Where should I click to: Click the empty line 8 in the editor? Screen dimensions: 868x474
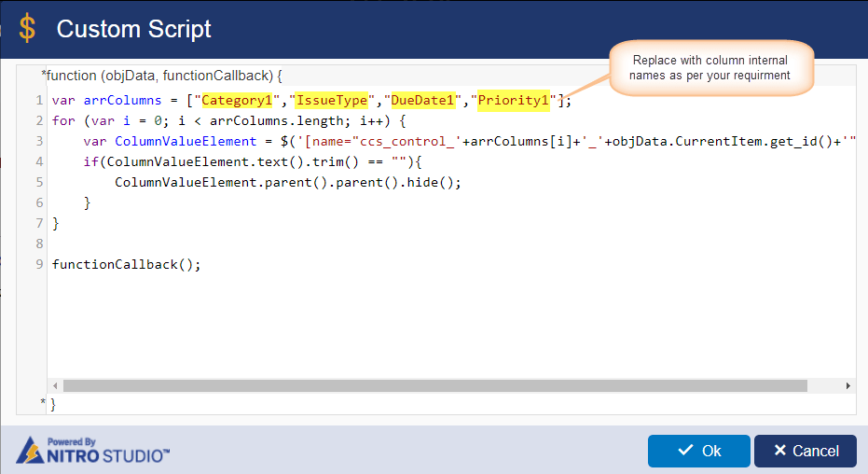click(x=451, y=244)
